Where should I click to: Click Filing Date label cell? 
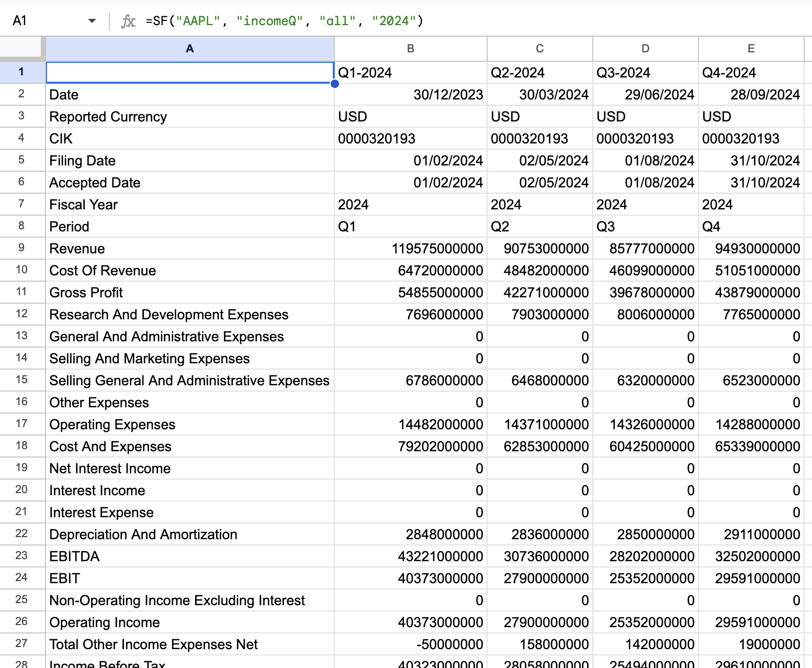[190, 161]
